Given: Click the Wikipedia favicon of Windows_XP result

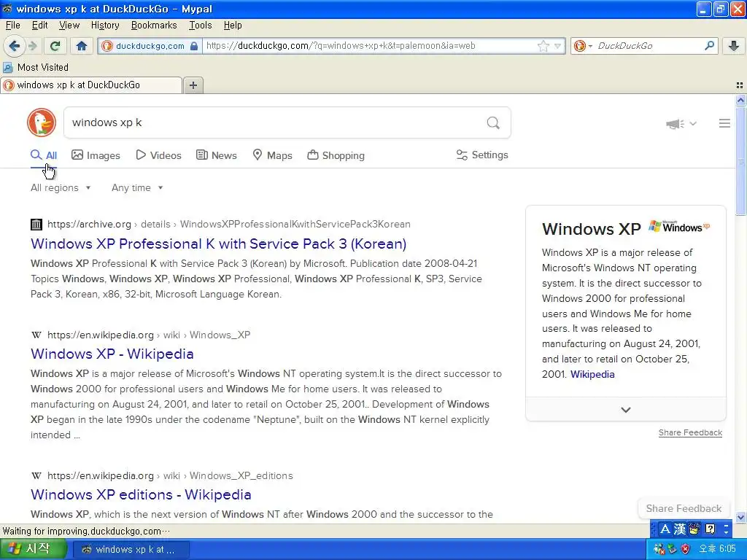Looking at the screenshot, I should 36,335.
